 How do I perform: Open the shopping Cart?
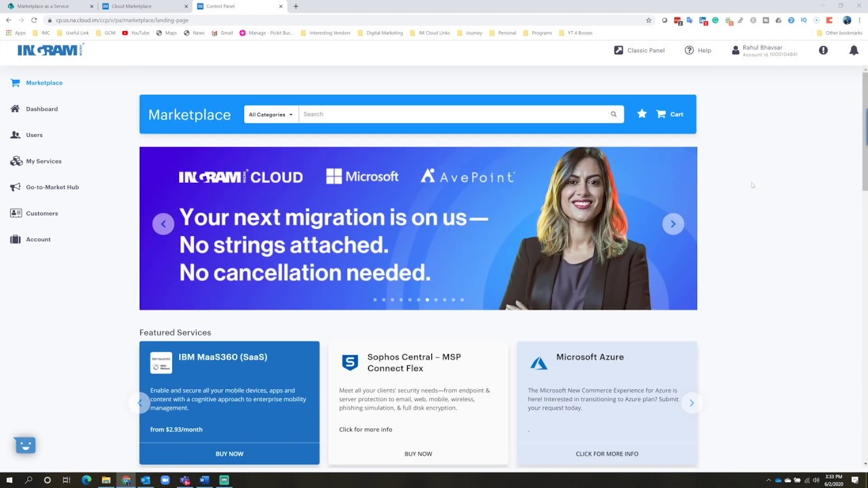tap(670, 115)
